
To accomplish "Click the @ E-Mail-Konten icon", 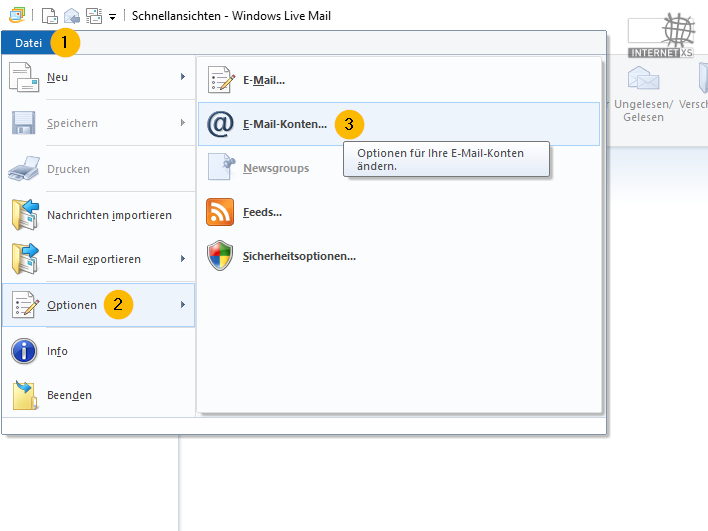I will pyautogui.click(x=220, y=124).
